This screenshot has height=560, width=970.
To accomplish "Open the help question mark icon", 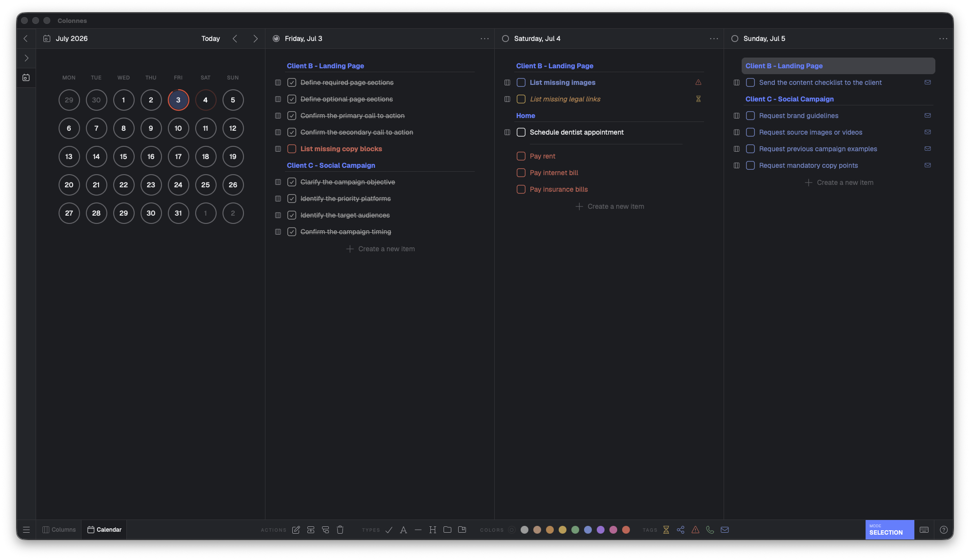I will point(944,530).
